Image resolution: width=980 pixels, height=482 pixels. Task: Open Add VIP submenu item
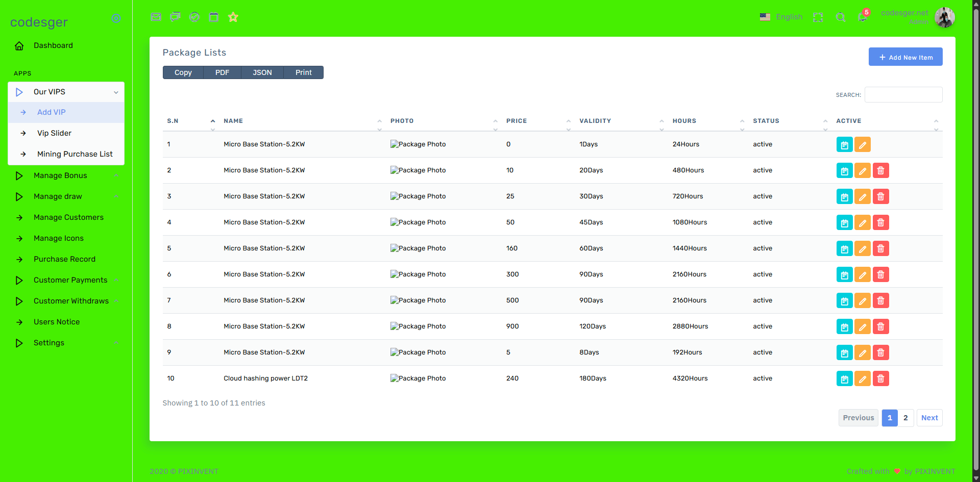pyautogui.click(x=66, y=113)
